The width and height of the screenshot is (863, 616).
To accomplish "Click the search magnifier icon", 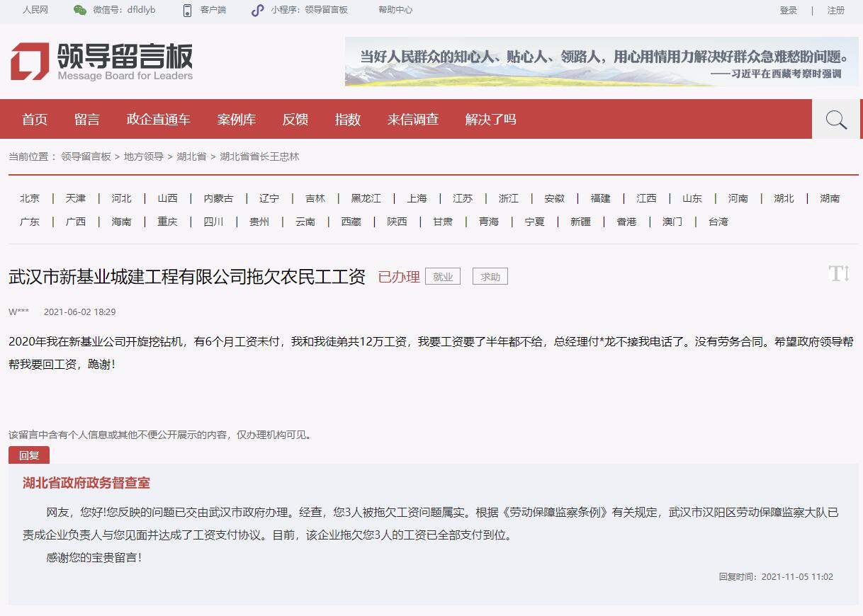I will (836, 120).
